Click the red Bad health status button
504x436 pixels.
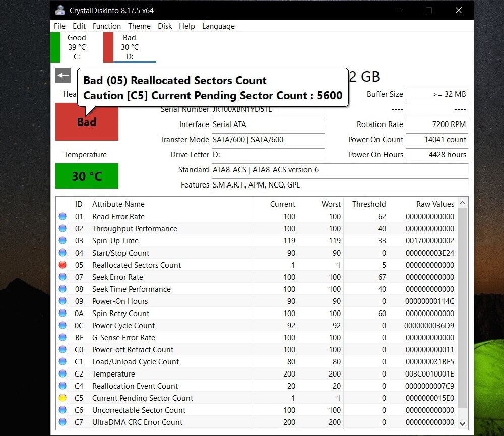pos(87,122)
